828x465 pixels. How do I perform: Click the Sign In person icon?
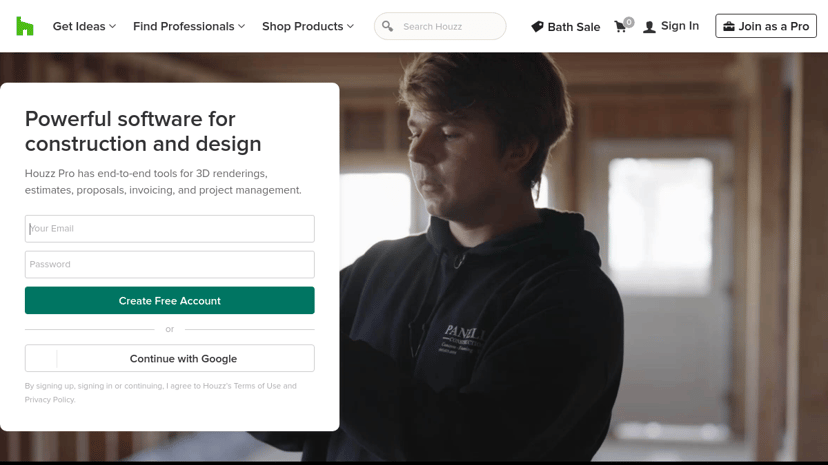pyautogui.click(x=650, y=27)
